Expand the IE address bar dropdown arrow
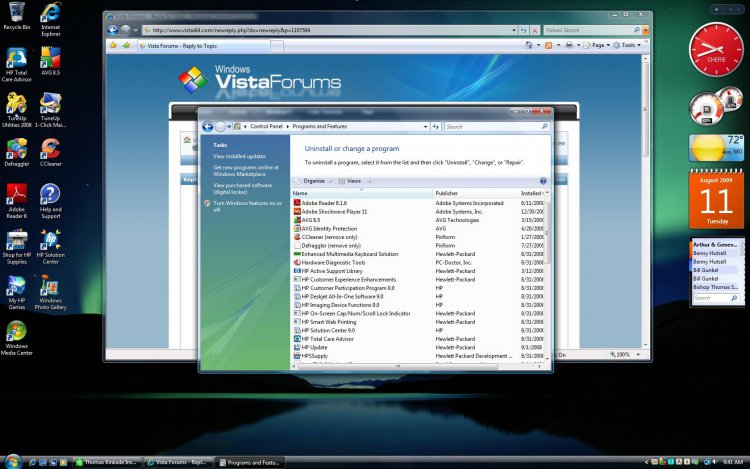 [514, 30]
